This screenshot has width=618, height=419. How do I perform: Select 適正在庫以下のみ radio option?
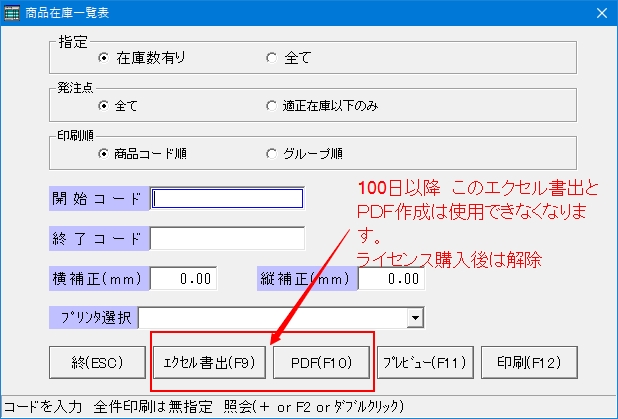click(271, 105)
